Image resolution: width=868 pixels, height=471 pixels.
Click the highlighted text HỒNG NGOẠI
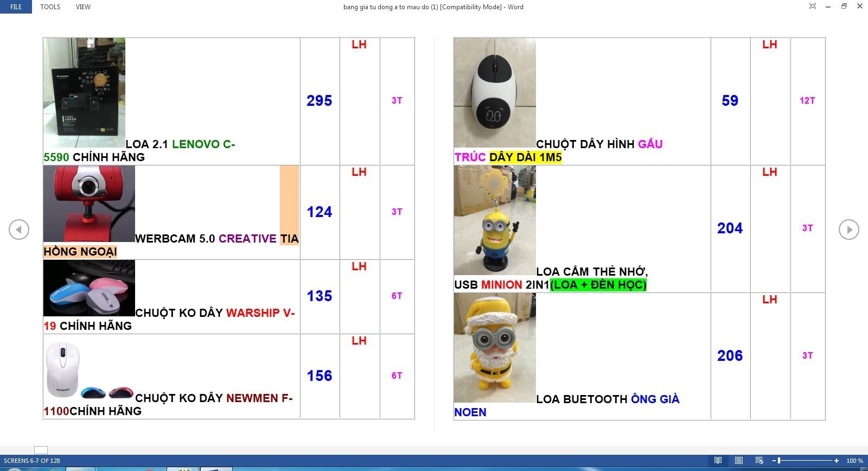pos(80,252)
